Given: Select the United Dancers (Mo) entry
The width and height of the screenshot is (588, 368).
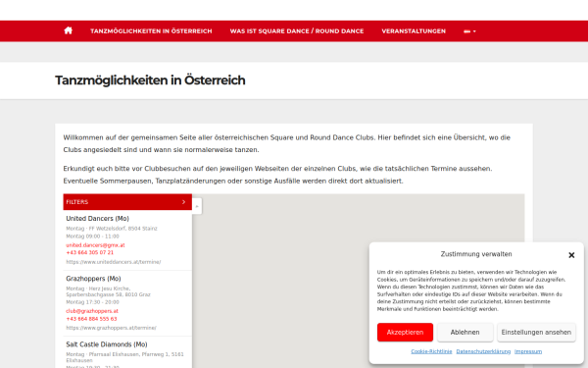Looking at the screenshot, I should [97, 219].
